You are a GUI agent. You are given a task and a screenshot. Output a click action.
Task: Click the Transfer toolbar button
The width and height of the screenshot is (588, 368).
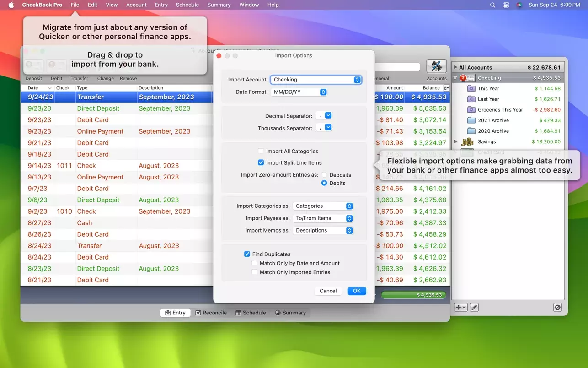[x=80, y=78]
